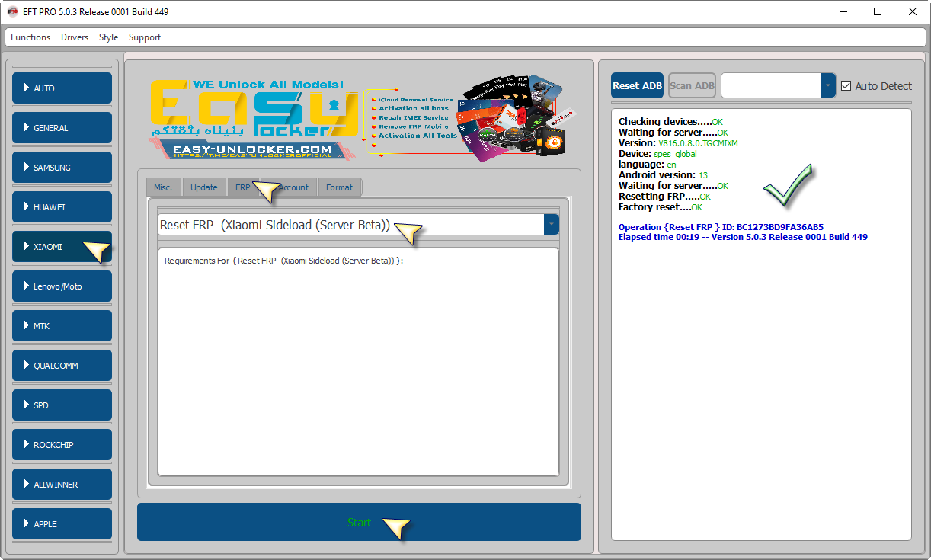Click the "Resetting FRP.....OK" log line

click(x=664, y=197)
